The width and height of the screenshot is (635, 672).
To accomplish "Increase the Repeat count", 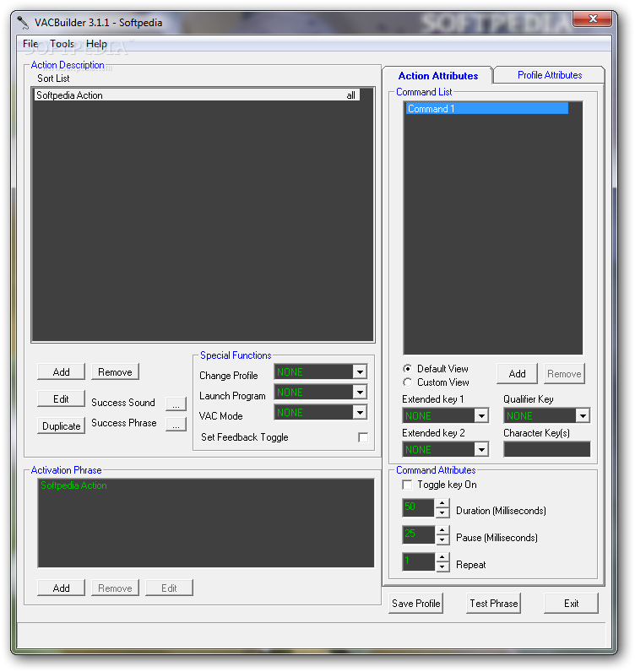I will point(442,557).
